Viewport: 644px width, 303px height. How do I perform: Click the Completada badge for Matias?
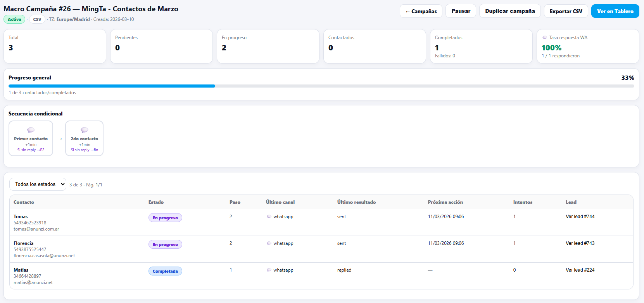[x=165, y=271]
